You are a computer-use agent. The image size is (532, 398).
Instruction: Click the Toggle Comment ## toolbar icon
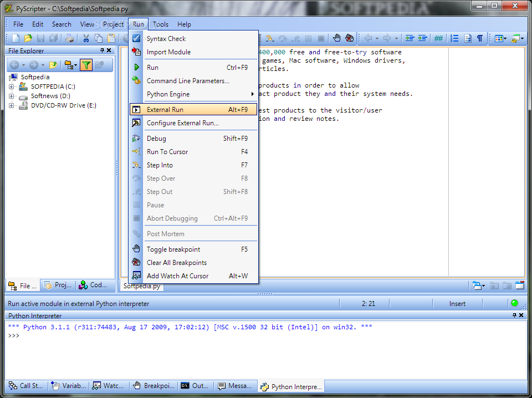coord(438,38)
